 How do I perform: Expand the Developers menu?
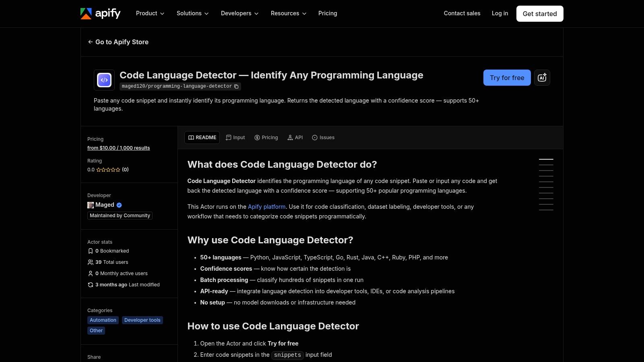(239, 13)
